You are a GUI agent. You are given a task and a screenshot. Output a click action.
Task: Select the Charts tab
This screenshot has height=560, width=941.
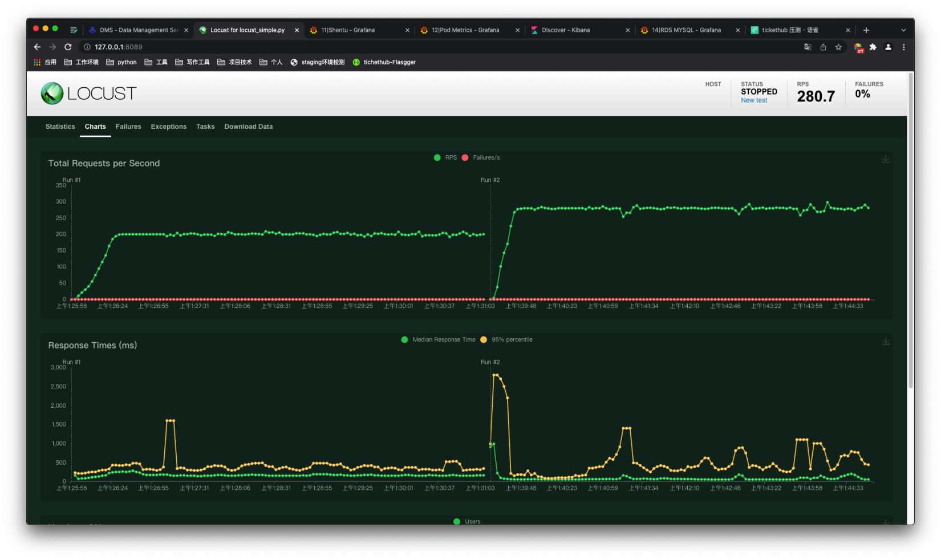(x=95, y=127)
